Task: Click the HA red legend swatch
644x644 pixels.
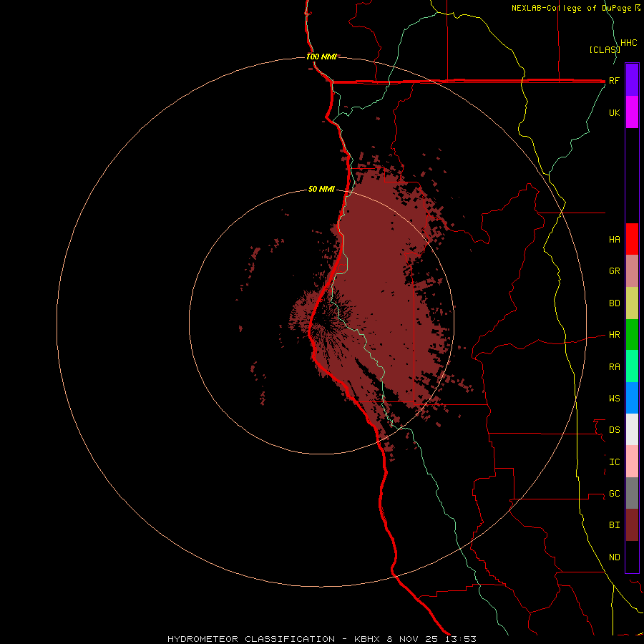Action: pyautogui.click(x=632, y=239)
